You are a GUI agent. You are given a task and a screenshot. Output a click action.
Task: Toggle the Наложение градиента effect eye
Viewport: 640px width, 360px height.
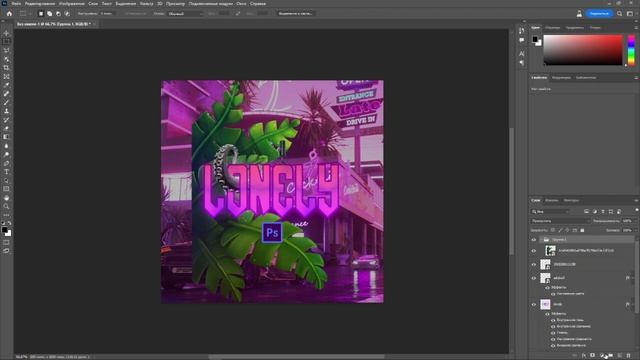(553, 339)
